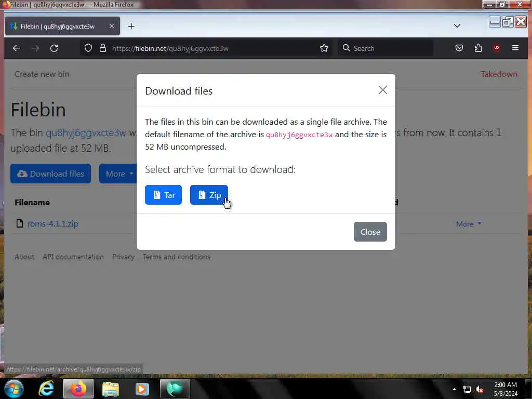This screenshot has height=399, width=532.
Task: Open a new tab with plus button
Action: point(131,26)
